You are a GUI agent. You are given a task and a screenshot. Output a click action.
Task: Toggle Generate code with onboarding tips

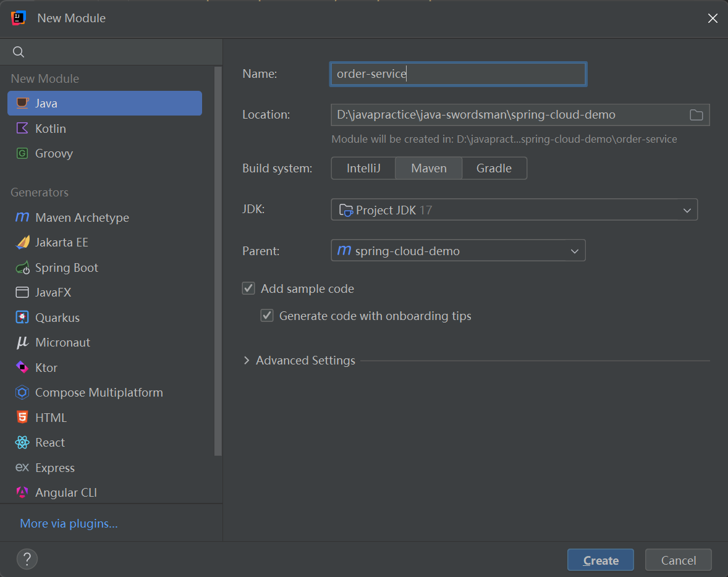(x=267, y=316)
